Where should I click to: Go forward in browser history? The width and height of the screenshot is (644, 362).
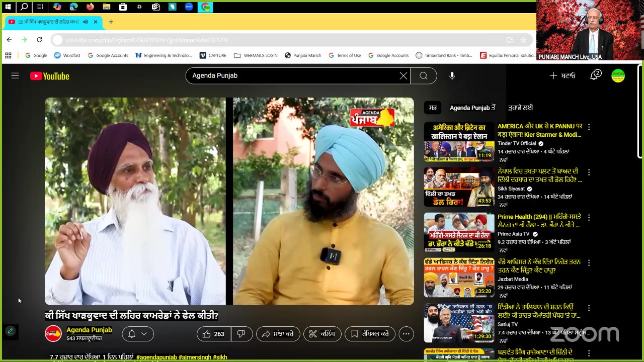pos(24,40)
